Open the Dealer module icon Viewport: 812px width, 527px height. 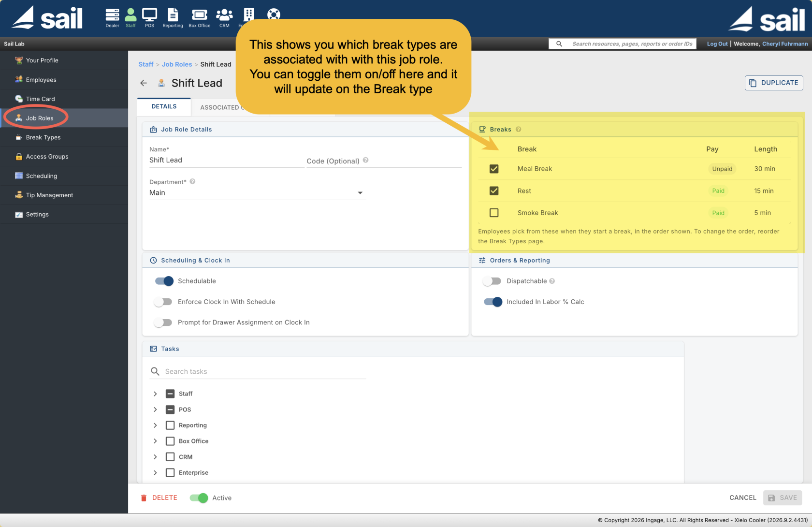coord(112,18)
